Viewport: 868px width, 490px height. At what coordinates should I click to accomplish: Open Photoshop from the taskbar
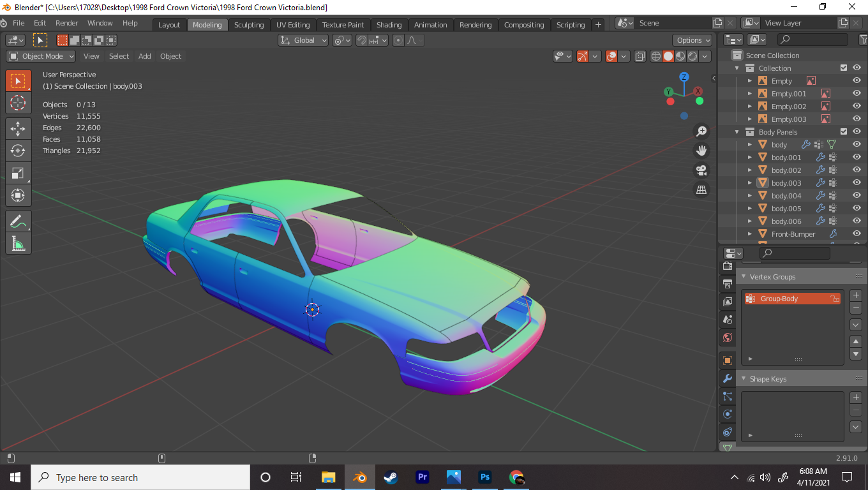tap(485, 477)
